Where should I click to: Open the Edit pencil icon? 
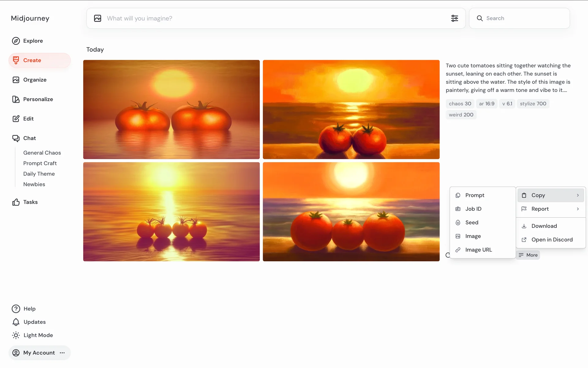(16, 119)
